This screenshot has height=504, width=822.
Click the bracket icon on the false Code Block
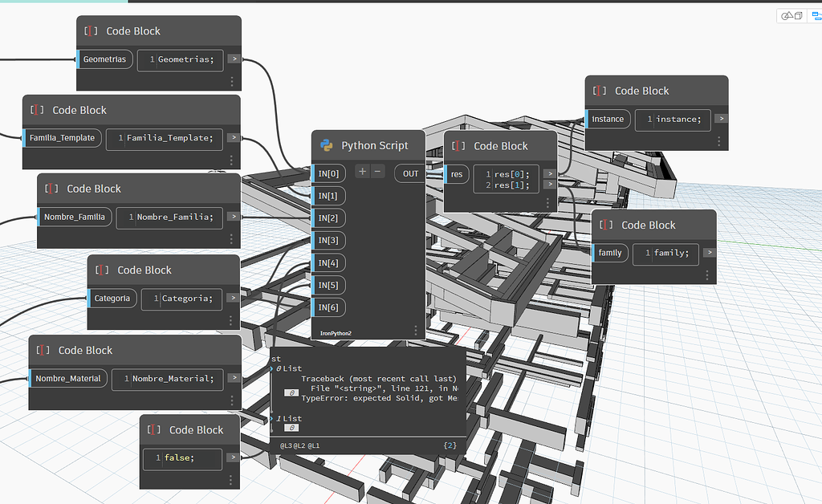click(152, 430)
